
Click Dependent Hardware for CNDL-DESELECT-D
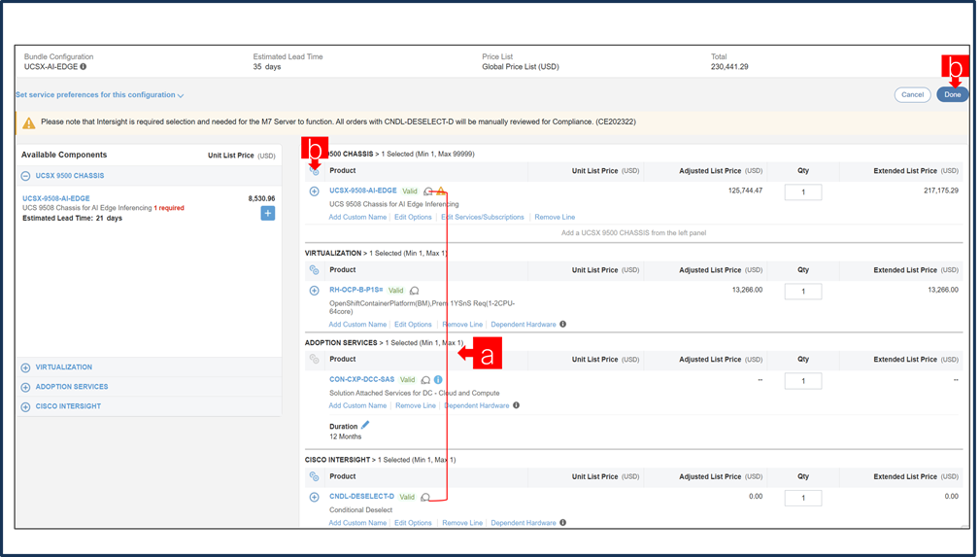point(524,523)
